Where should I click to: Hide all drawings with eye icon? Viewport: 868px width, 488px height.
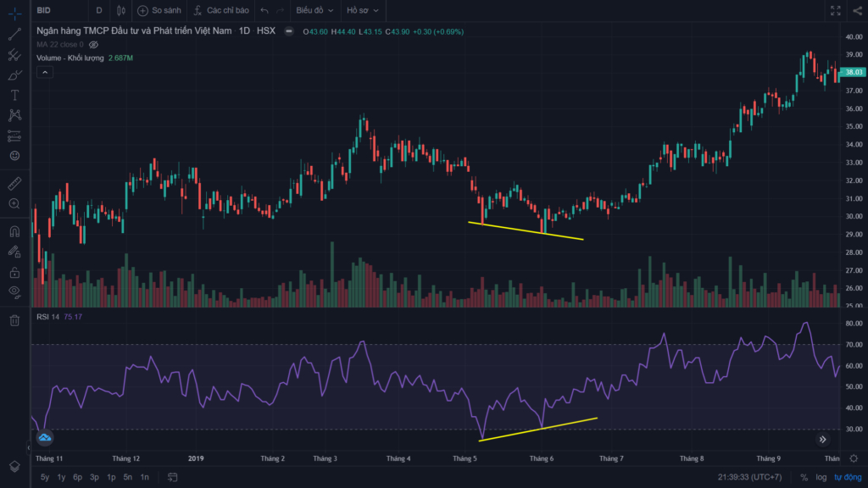[x=15, y=292]
